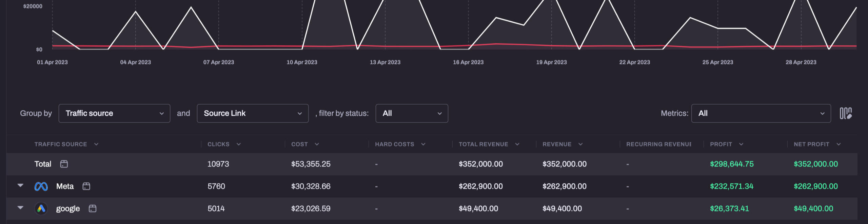Sort by the Clicks column header

point(218,144)
